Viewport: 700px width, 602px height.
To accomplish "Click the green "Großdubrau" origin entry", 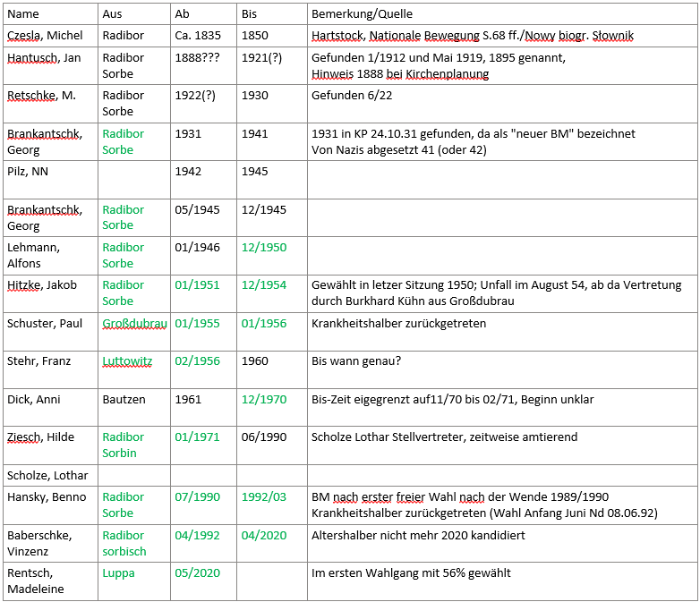I will (134, 324).
